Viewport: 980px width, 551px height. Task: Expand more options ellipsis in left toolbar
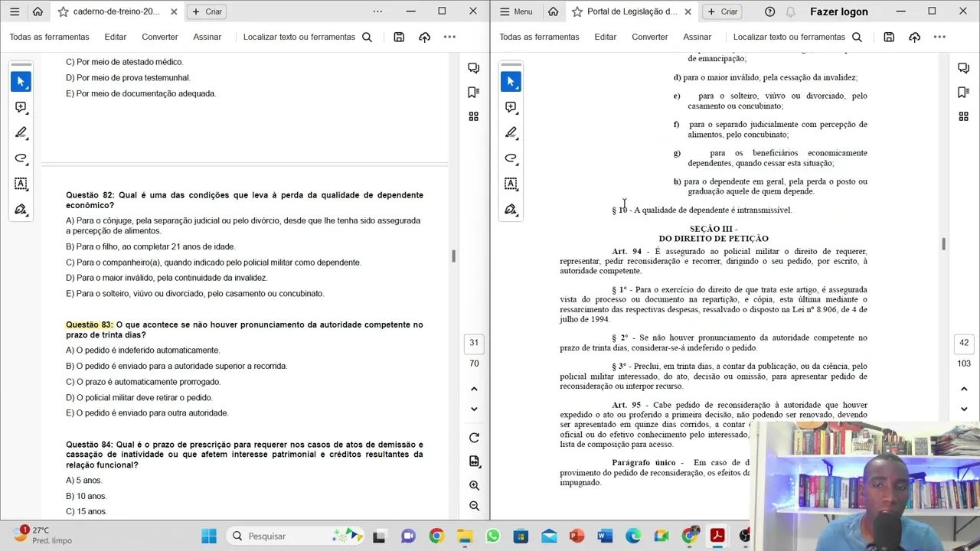449,37
